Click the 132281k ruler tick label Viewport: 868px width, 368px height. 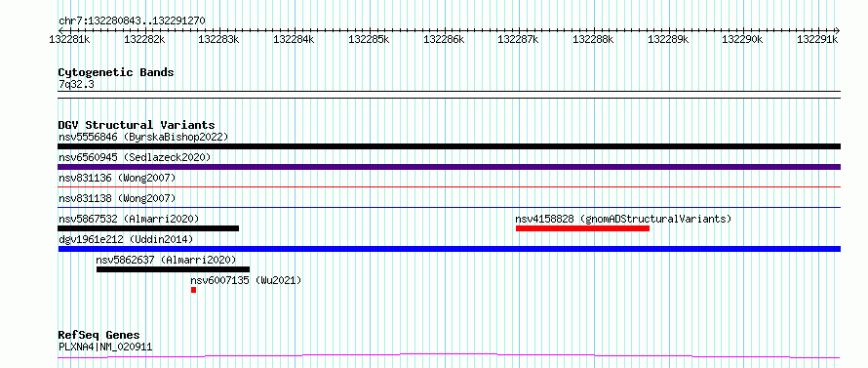pos(70,39)
